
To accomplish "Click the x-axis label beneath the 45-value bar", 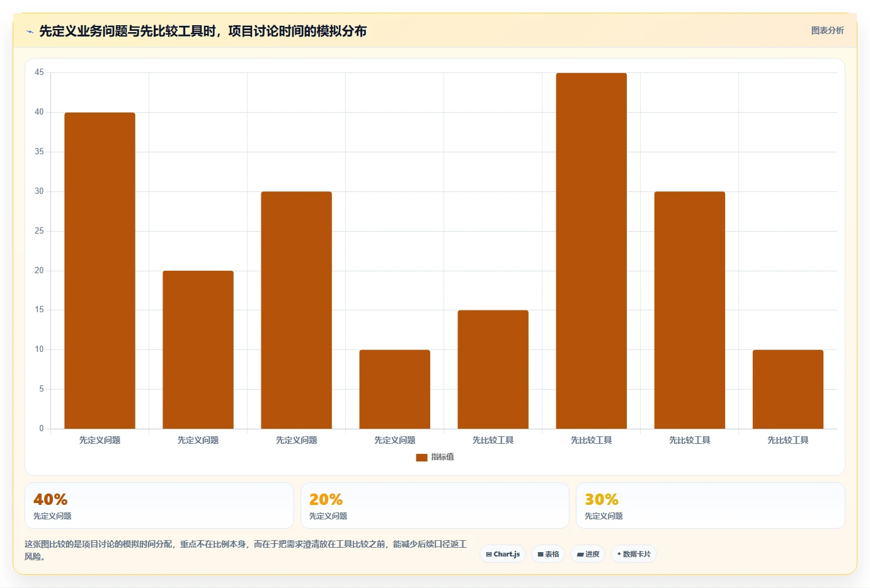I will 591,440.
